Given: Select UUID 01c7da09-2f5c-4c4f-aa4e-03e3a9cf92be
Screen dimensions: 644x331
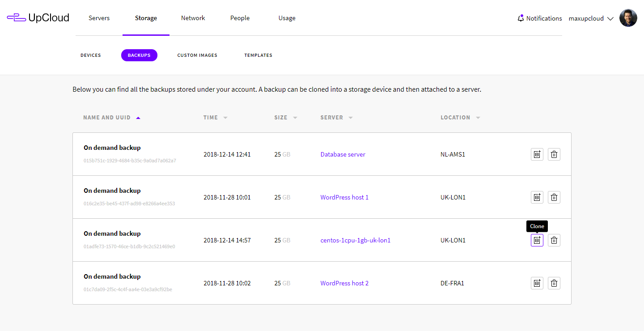Looking at the screenshot, I should pos(128,289).
